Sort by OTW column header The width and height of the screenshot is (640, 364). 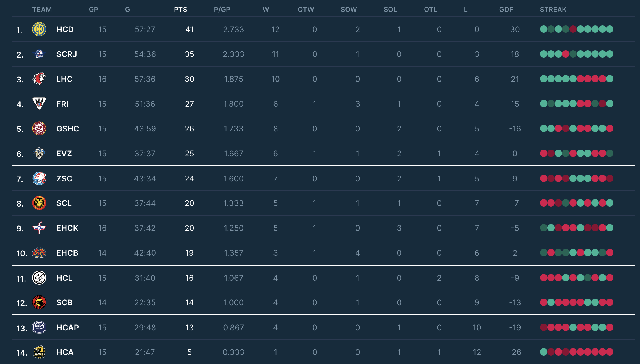(x=306, y=10)
